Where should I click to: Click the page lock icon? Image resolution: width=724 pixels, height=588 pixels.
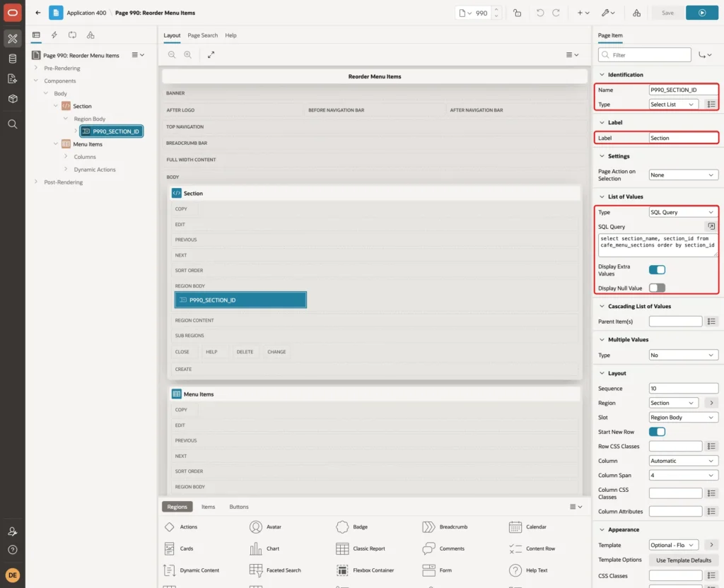click(x=517, y=13)
